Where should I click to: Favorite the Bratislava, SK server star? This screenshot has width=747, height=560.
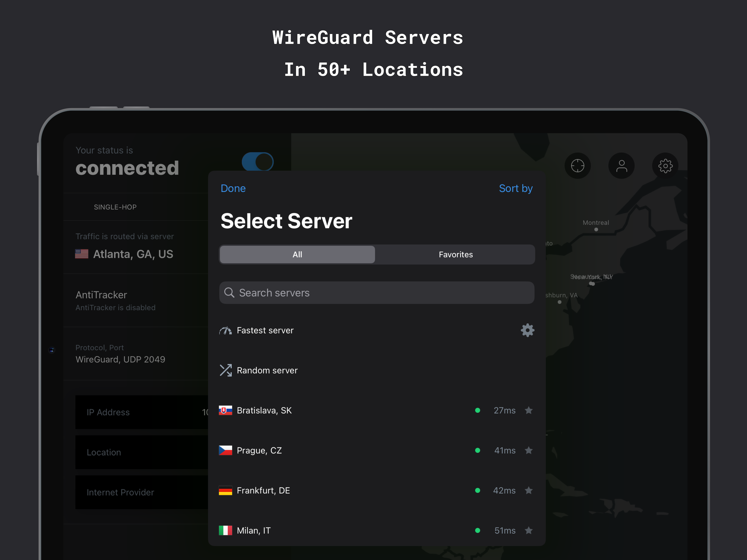click(529, 410)
